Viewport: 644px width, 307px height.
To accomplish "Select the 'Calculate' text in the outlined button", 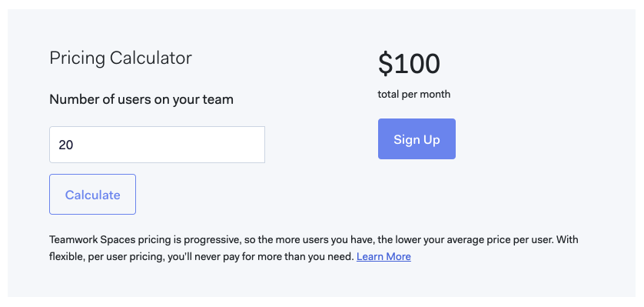I will (92, 195).
